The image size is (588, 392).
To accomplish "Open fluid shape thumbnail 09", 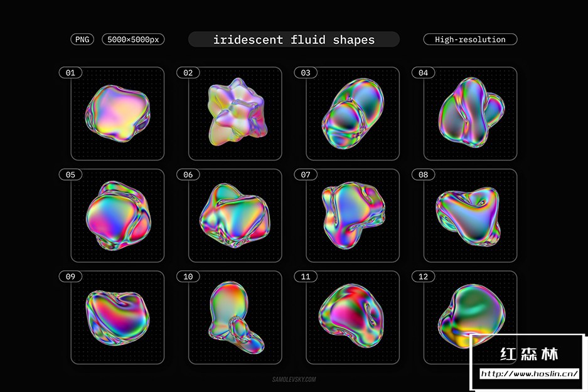I will [118, 317].
